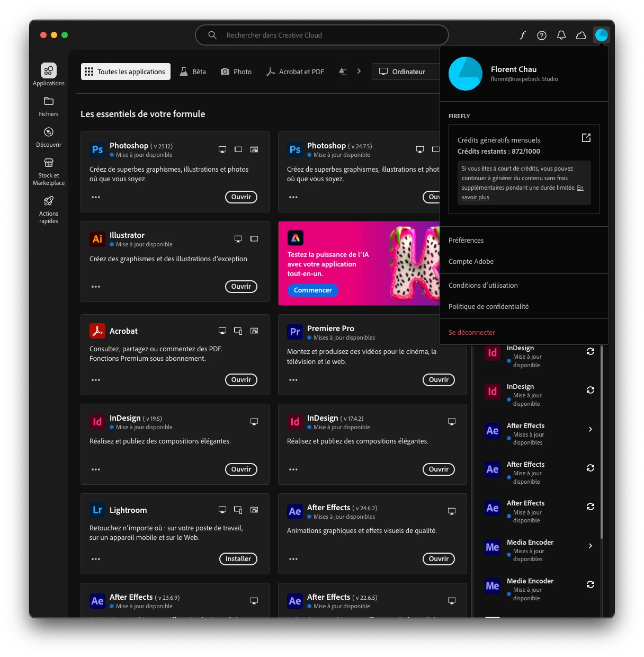Screen dimensions: 644x657
Task: Click Commencer in the promo banner
Action: 312,290
